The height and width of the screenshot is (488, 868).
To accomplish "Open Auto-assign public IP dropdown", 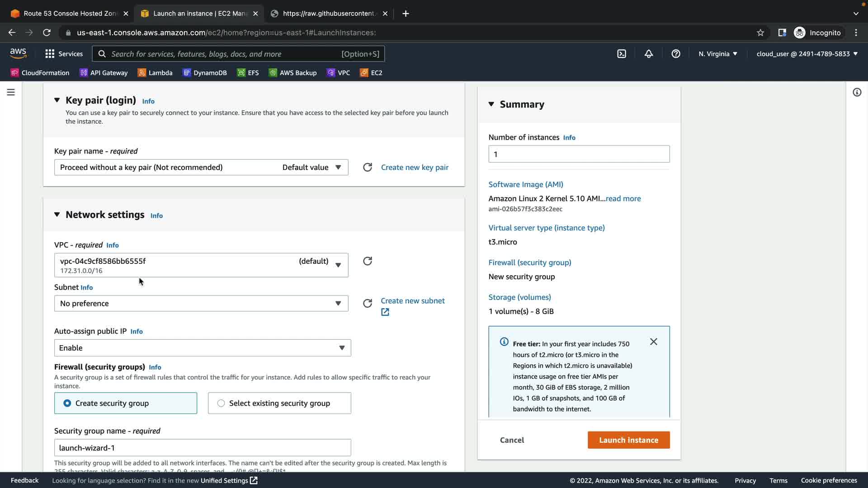I will coord(202,348).
